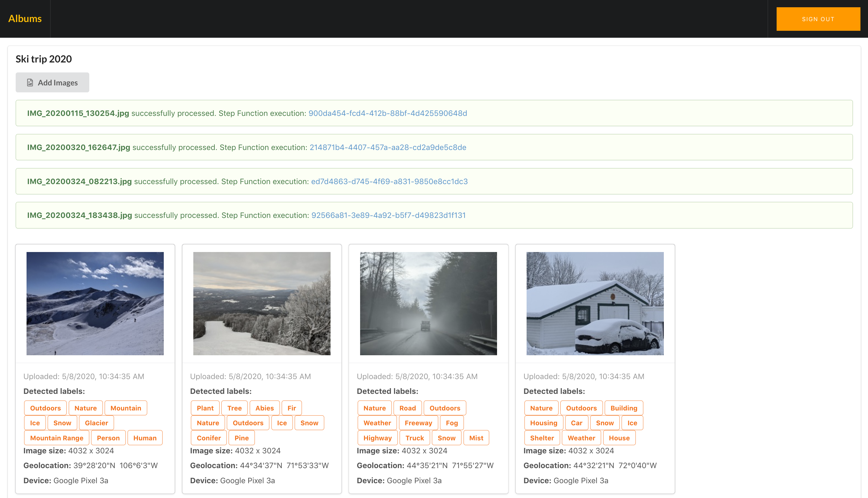Open execution link 92566a81-3e89-4a92-b5f7-d49823d1f131
Image resolution: width=868 pixels, height=498 pixels.
388,215
